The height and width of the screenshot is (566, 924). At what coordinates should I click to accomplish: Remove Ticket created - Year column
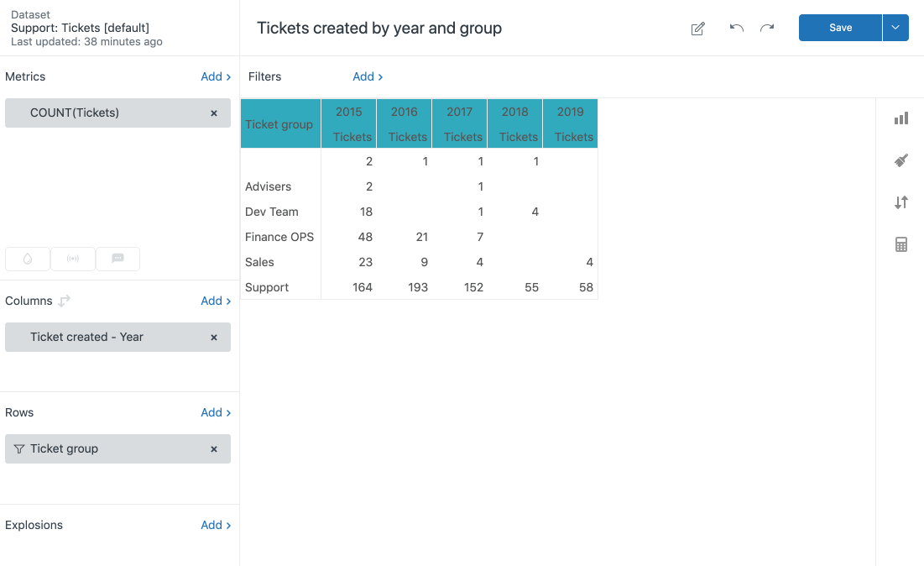pyautogui.click(x=214, y=337)
